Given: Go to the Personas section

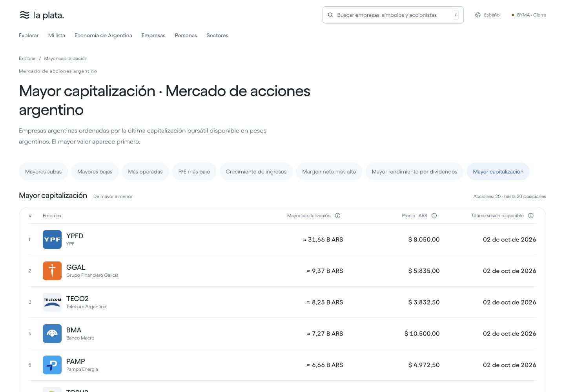Looking at the screenshot, I should click(x=186, y=35).
